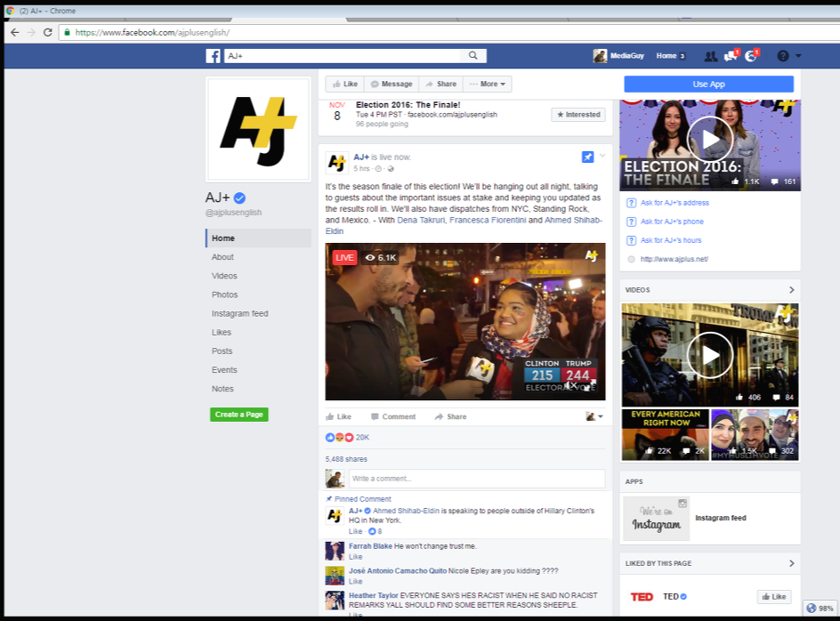Click Ask for AJ+'s address
Viewport: 840px width, 621px height.
[x=674, y=203]
